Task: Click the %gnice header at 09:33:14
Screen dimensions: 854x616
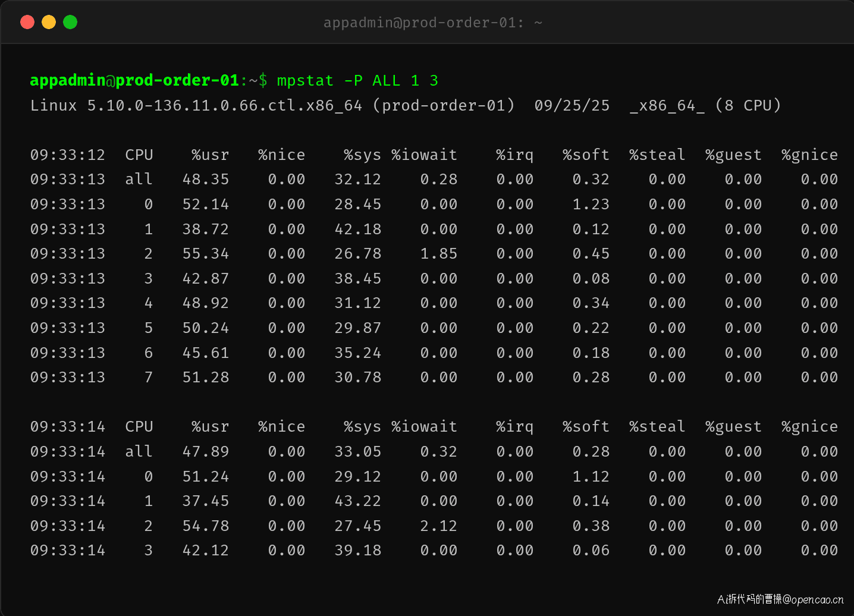Action: (809, 426)
